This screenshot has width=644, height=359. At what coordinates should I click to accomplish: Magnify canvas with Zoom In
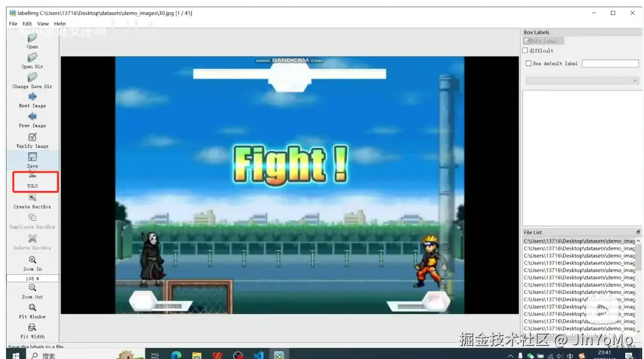click(x=32, y=263)
